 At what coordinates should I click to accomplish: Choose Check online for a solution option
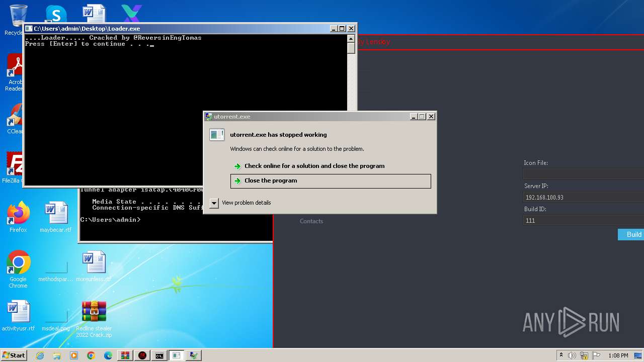pyautogui.click(x=331, y=166)
